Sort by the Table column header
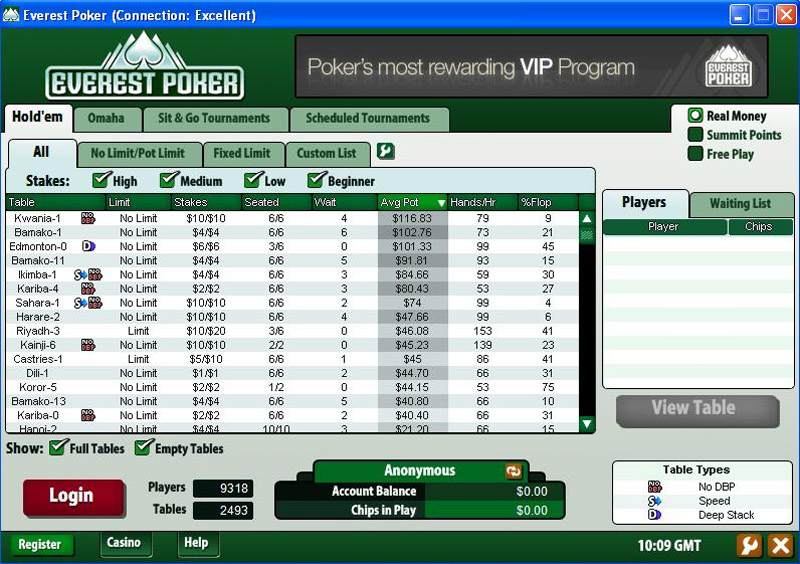800x564 pixels. pyautogui.click(x=56, y=202)
